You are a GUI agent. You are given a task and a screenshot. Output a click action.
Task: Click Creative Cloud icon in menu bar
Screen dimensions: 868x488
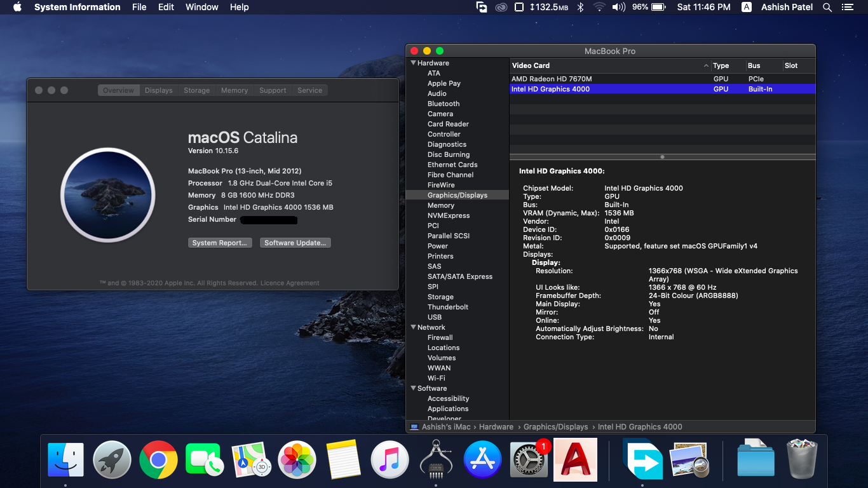coord(501,7)
